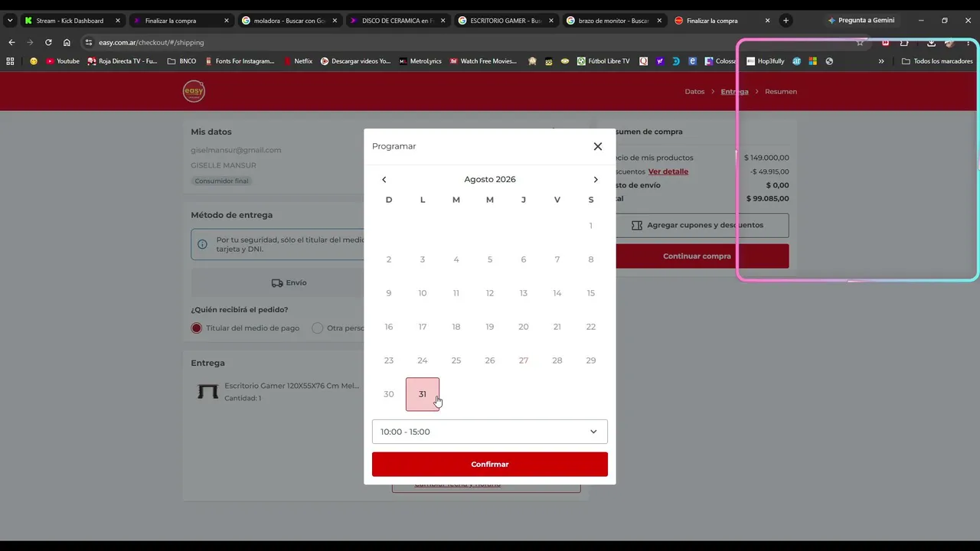Switch to the brazo de monitor tab
Viewport: 980px width, 551px height.
coord(613,21)
